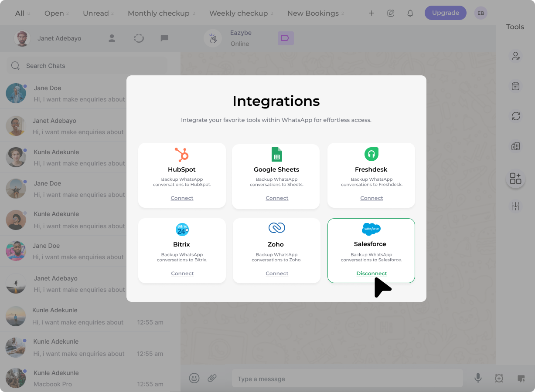Open the Monthly checkup tab
535x392 pixels.
(159, 13)
